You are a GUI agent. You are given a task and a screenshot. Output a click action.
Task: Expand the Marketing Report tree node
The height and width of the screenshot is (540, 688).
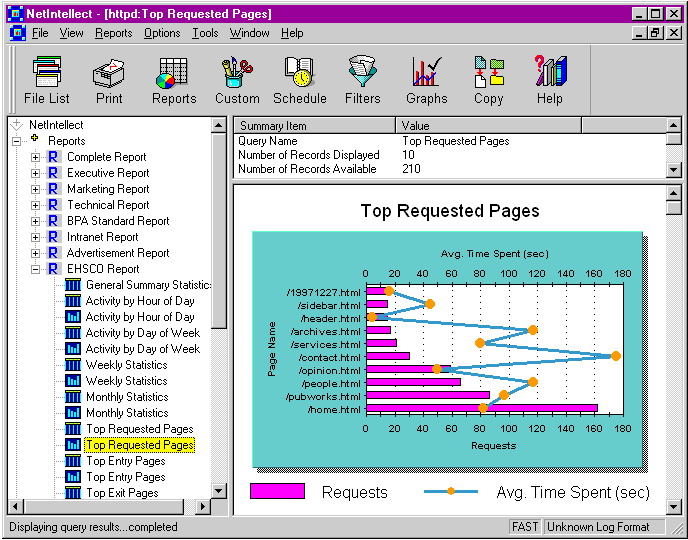36,189
